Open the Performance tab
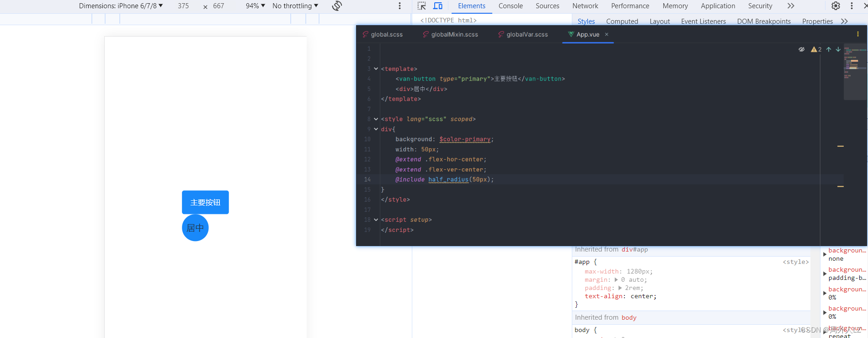The image size is (868, 338). (630, 6)
